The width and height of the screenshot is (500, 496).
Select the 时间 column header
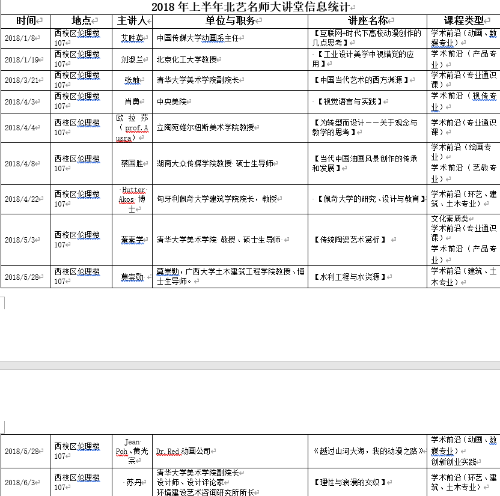tap(26, 21)
